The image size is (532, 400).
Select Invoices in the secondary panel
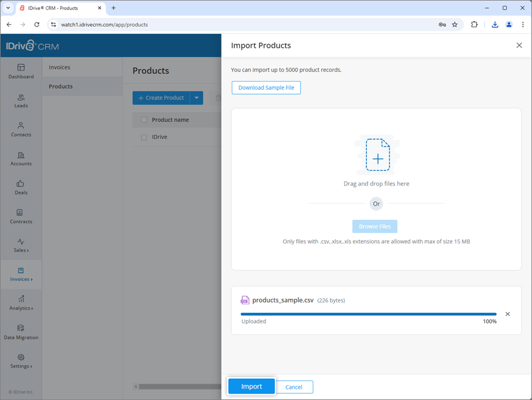pos(60,67)
